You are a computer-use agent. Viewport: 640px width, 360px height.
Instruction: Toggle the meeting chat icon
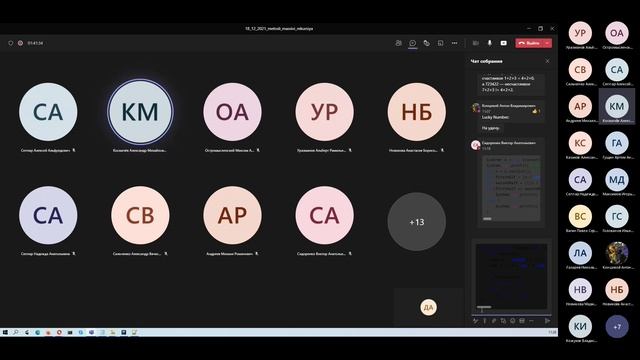pyautogui.click(x=413, y=43)
